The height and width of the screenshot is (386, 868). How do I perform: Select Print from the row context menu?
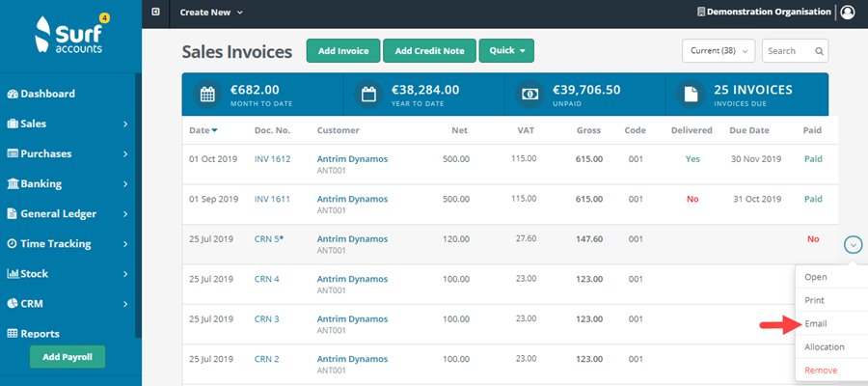tap(815, 300)
